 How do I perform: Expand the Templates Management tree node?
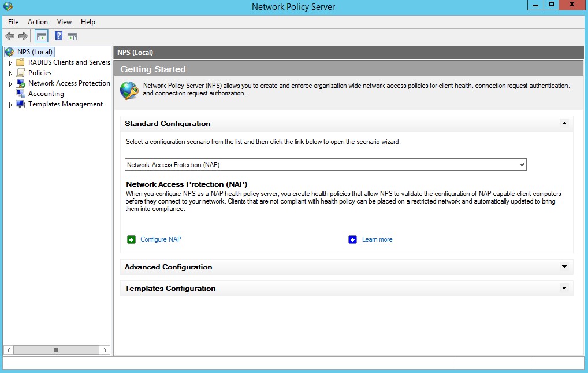point(10,105)
